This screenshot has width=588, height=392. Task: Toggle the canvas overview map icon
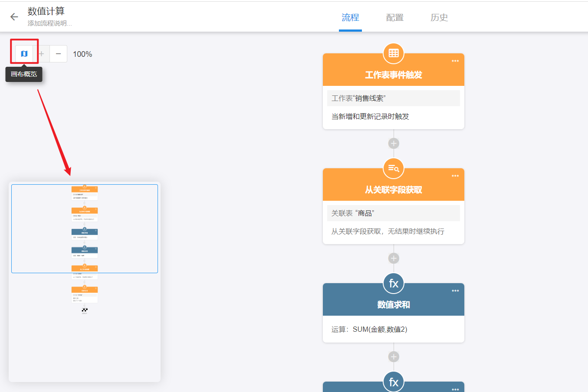pyautogui.click(x=24, y=54)
